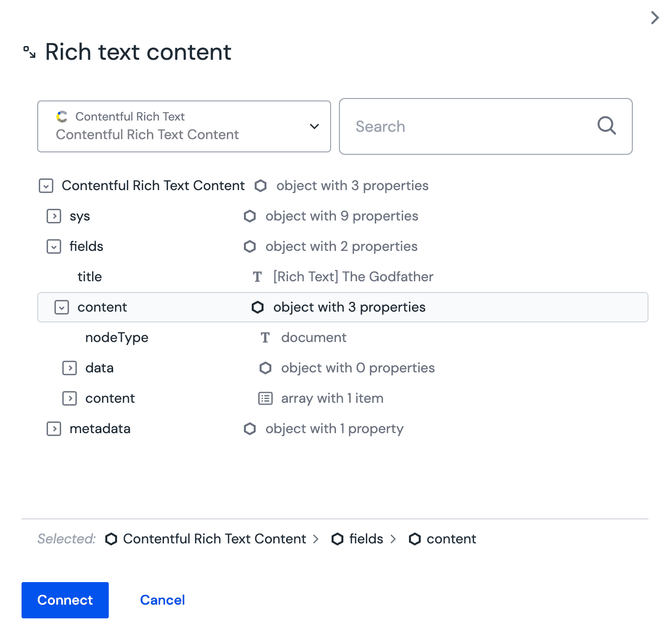Collapse the fields node
This screenshot has width=672, height=636.
(54, 246)
